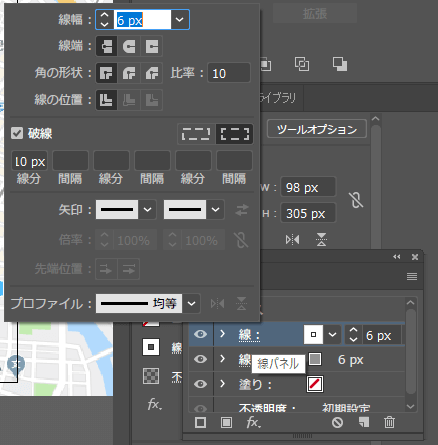Align stroke to center
438x445 pixels.
click(106, 100)
